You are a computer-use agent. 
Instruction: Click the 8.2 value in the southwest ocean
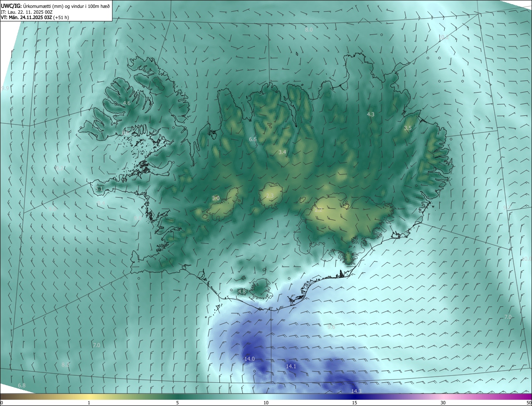click(x=65, y=364)
